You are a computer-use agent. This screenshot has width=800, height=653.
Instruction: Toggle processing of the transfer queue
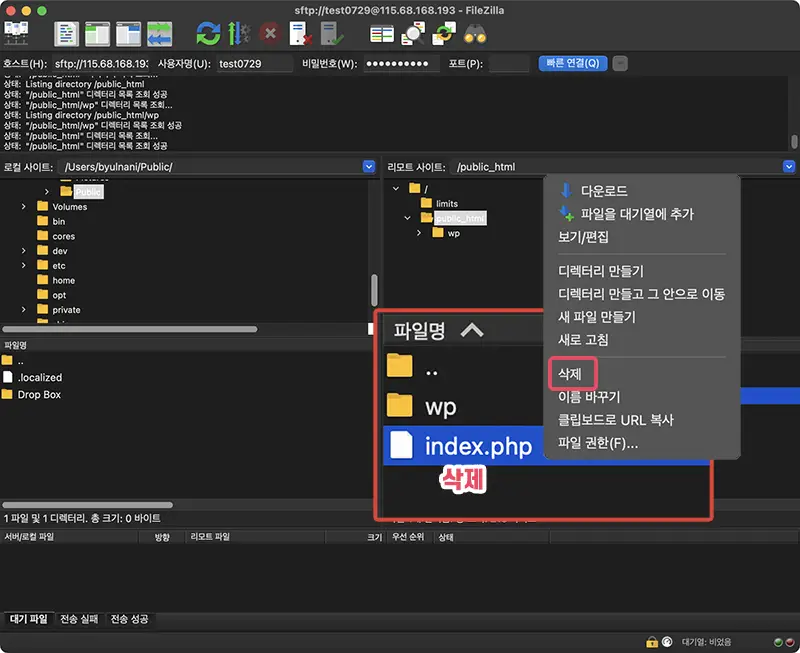pyautogui.click(x=238, y=34)
